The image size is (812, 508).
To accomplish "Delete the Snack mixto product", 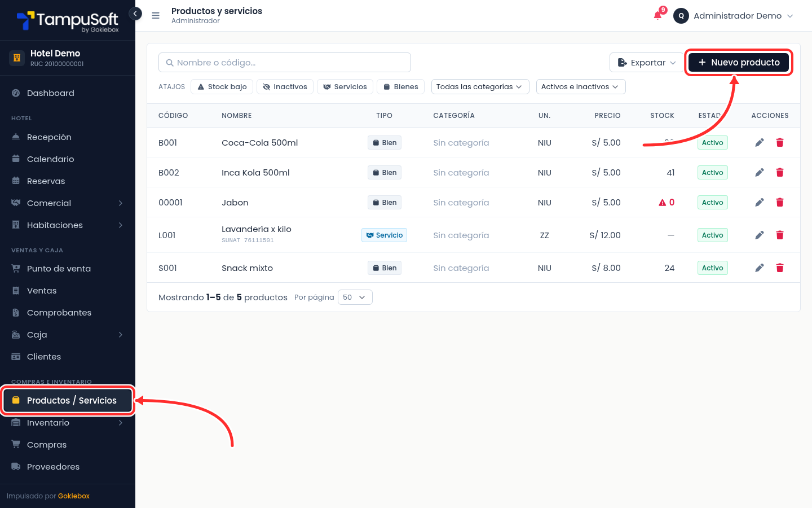I will point(780,268).
